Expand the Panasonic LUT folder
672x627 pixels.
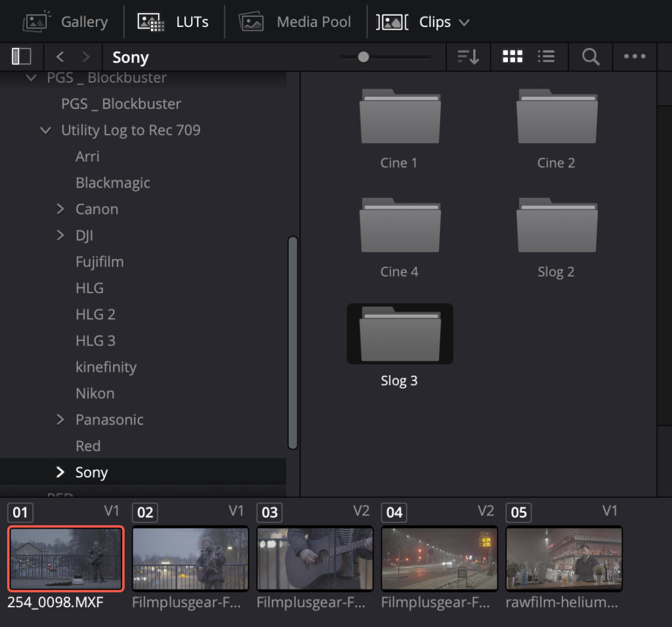[x=60, y=420]
